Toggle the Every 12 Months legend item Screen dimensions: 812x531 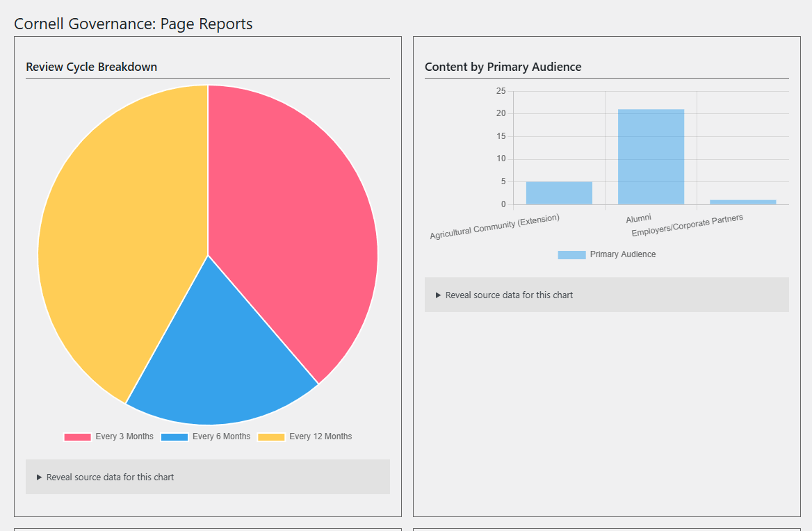click(305, 436)
